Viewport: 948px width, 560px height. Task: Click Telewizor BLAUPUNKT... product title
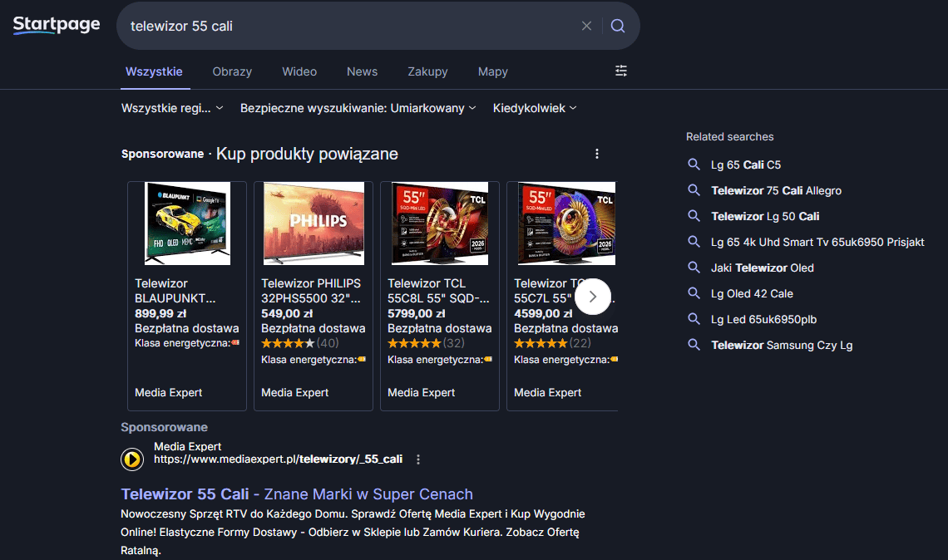pos(175,291)
